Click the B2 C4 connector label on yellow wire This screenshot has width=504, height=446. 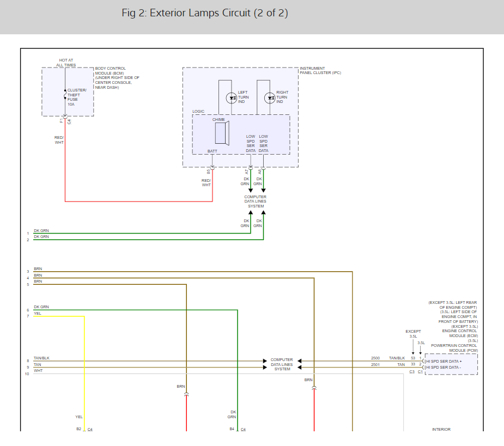[x=84, y=429]
